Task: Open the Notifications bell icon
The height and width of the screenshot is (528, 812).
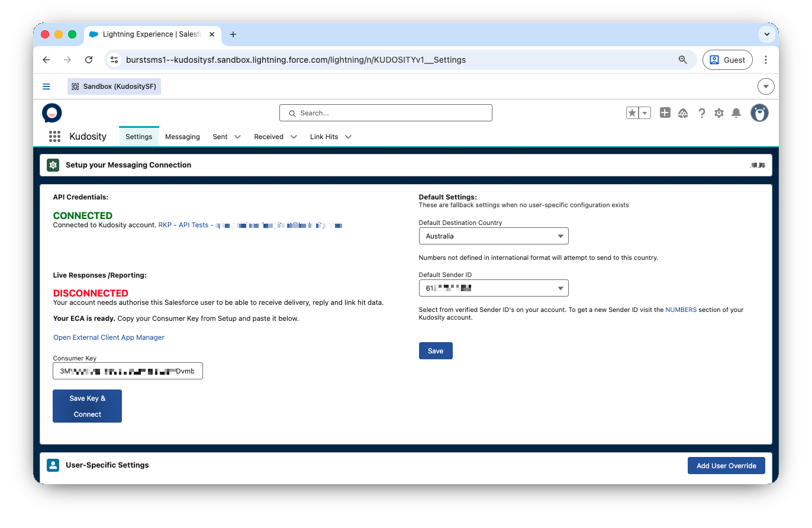Action: point(736,113)
